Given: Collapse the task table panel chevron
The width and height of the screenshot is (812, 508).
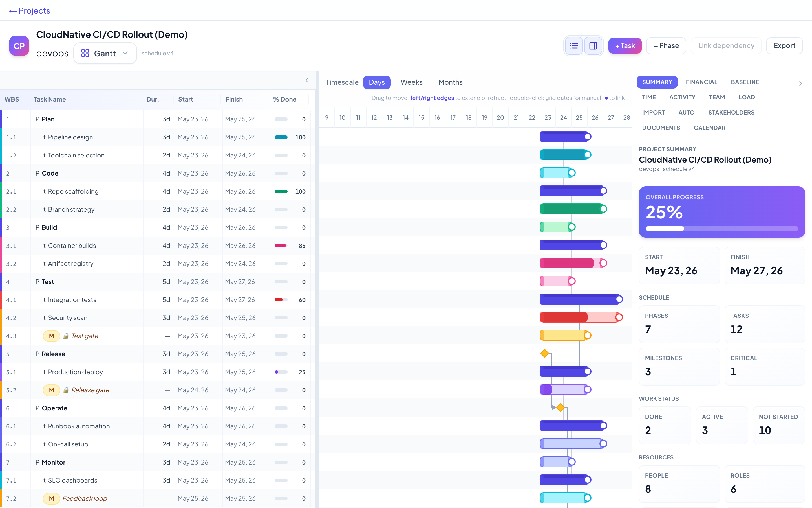Looking at the screenshot, I should click(307, 80).
